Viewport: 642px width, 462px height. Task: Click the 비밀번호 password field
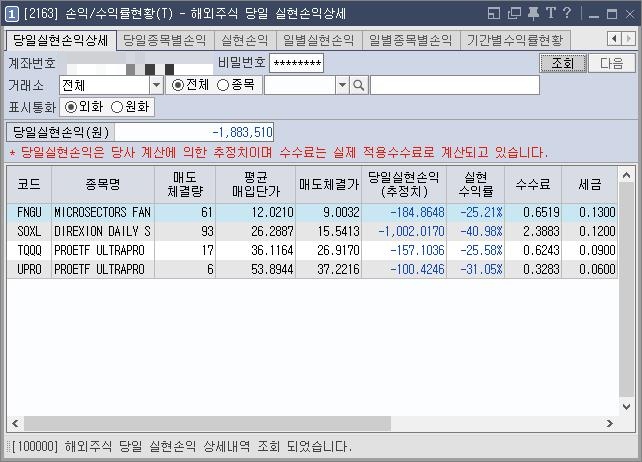[297, 63]
